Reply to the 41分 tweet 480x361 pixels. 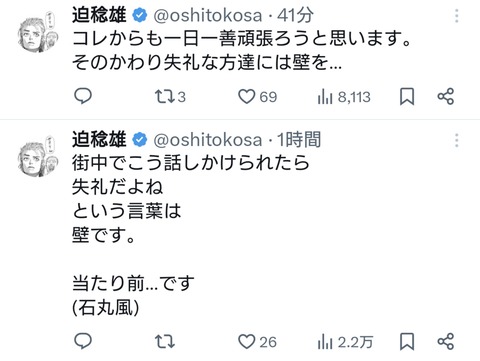[83, 96]
